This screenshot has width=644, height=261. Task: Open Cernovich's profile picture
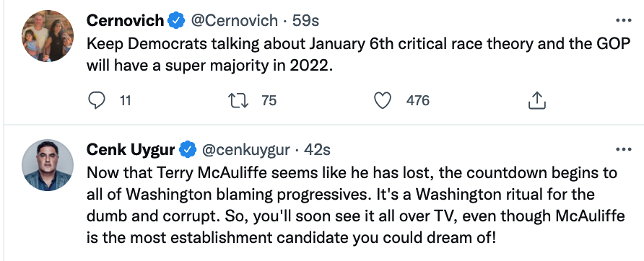[x=48, y=36]
